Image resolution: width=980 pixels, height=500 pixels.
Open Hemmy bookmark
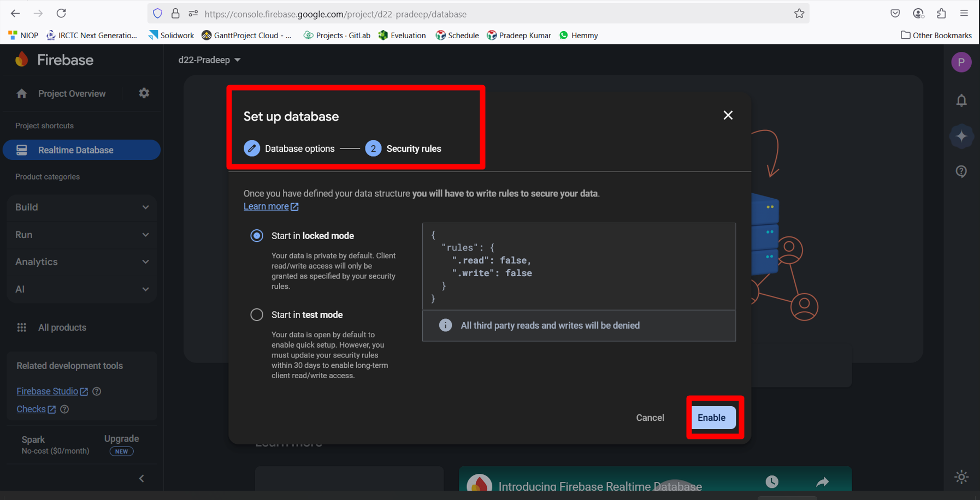click(x=578, y=35)
